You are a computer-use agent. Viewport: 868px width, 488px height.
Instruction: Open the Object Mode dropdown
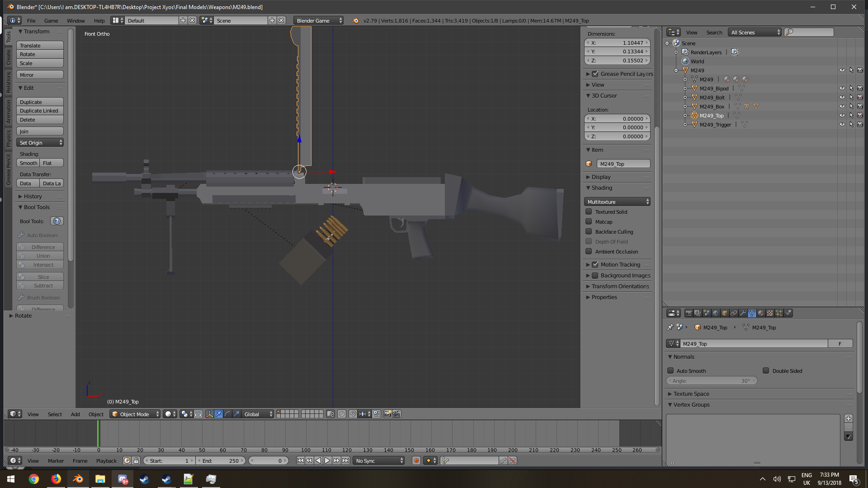(x=135, y=414)
